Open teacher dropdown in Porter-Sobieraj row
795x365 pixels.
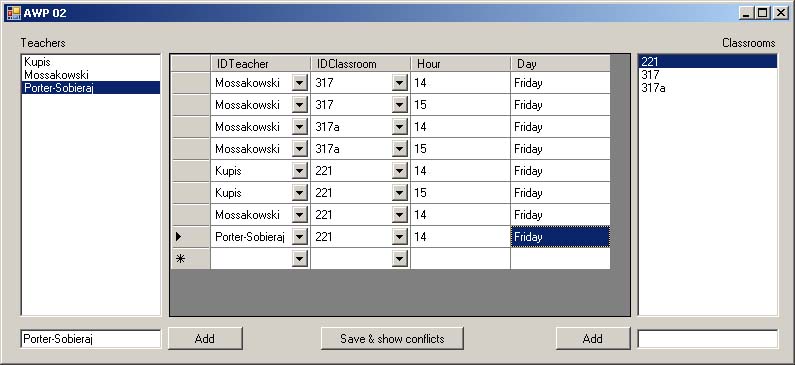pos(300,237)
